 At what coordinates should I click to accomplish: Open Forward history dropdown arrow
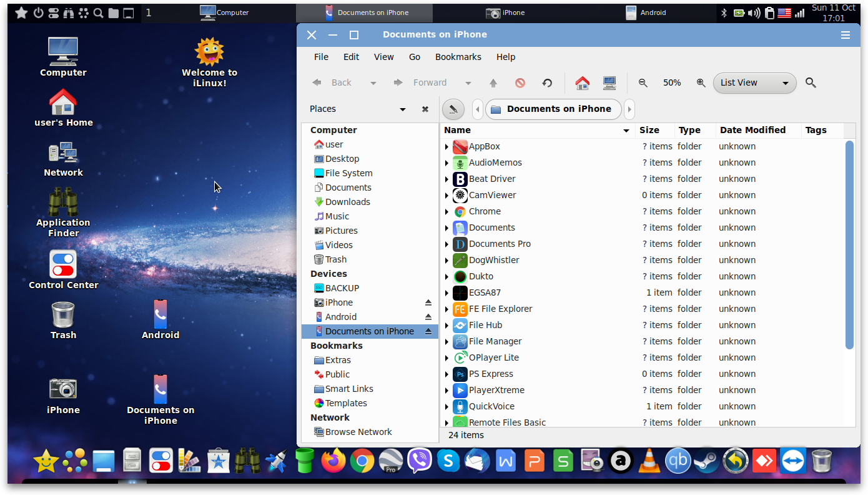(468, 83)
